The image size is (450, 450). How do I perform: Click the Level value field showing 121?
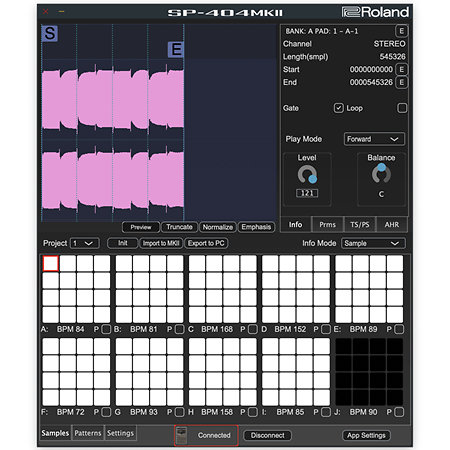click(x=307, y=193)
